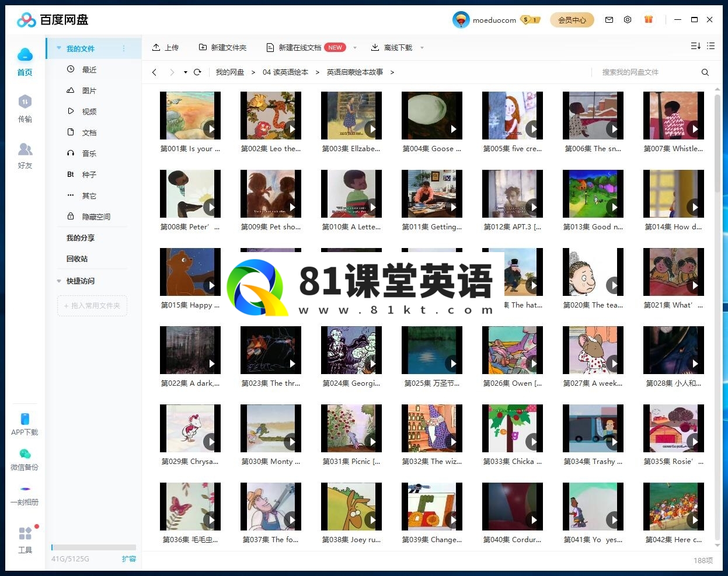
Task: Select video 第036集 毛毛虫
Action: [x=190, y=514]
